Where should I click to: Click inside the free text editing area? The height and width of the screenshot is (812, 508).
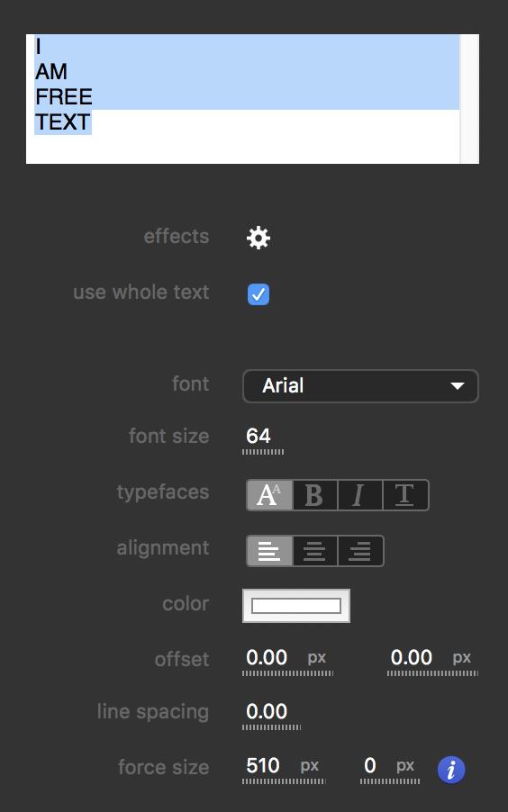coord(242,99)
